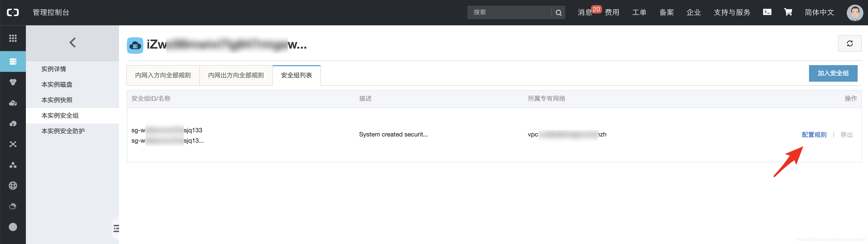Click the search magnifier icon
Viewport: 868px width, 244px height.
[x=558, y=12]
